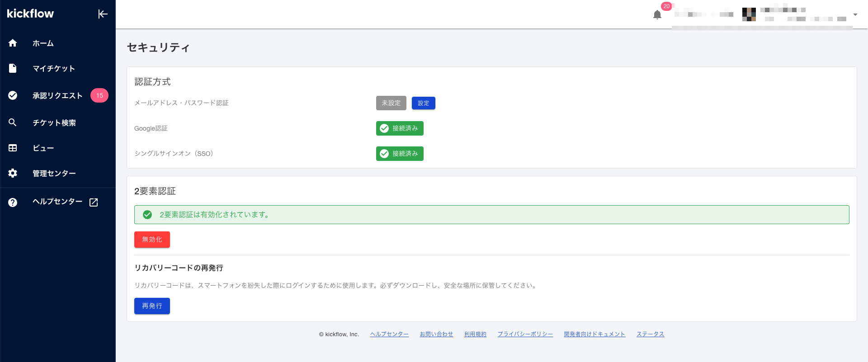Open ヘルプセンター in the sidebar
868x362 pixels.
[x=58, y=202]
